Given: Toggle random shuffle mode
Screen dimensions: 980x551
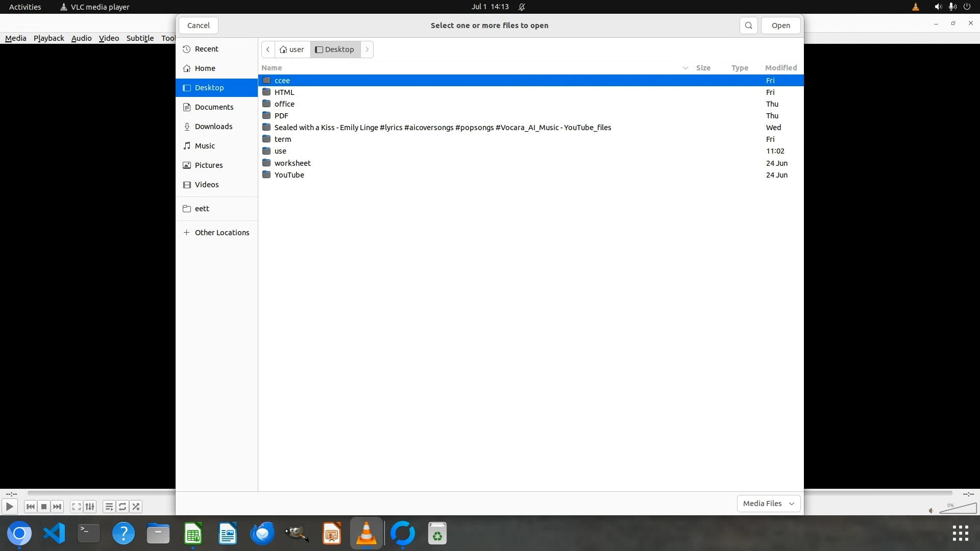Looking at the screenshot, I should click(136, 507).
